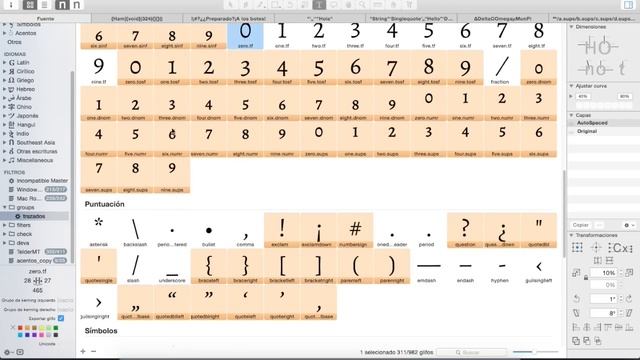Pick the pink glyph color swatch
Image resolution: width=640 pixels, height=360 pixels.
(x=42, y=335)
